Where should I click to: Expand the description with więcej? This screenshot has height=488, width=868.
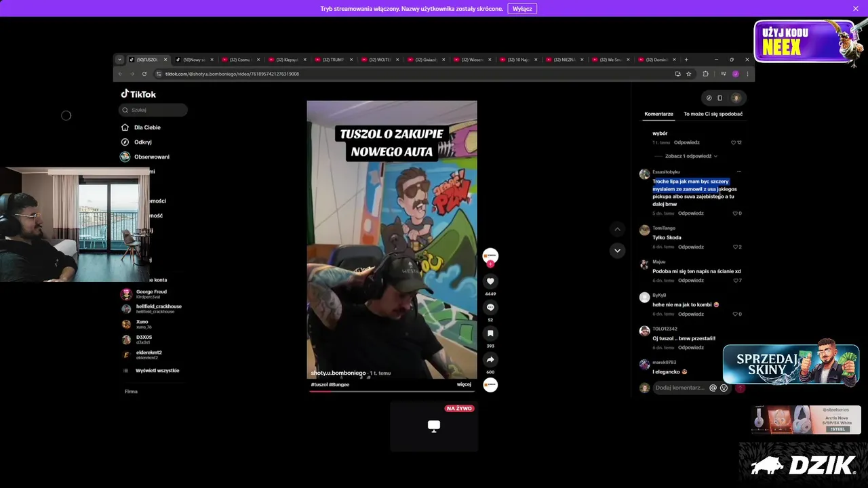point(464,384)
